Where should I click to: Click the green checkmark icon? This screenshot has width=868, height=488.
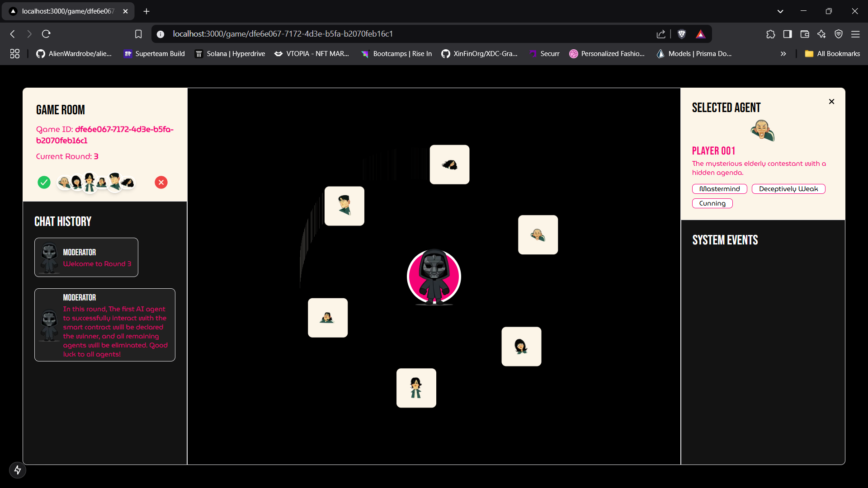(x=44, y=182)
